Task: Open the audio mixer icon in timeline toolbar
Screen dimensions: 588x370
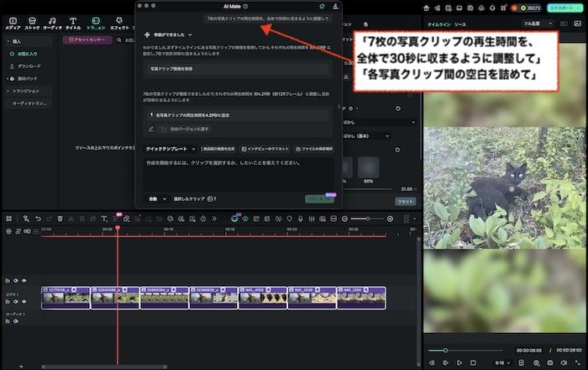Action: [312, 219]
